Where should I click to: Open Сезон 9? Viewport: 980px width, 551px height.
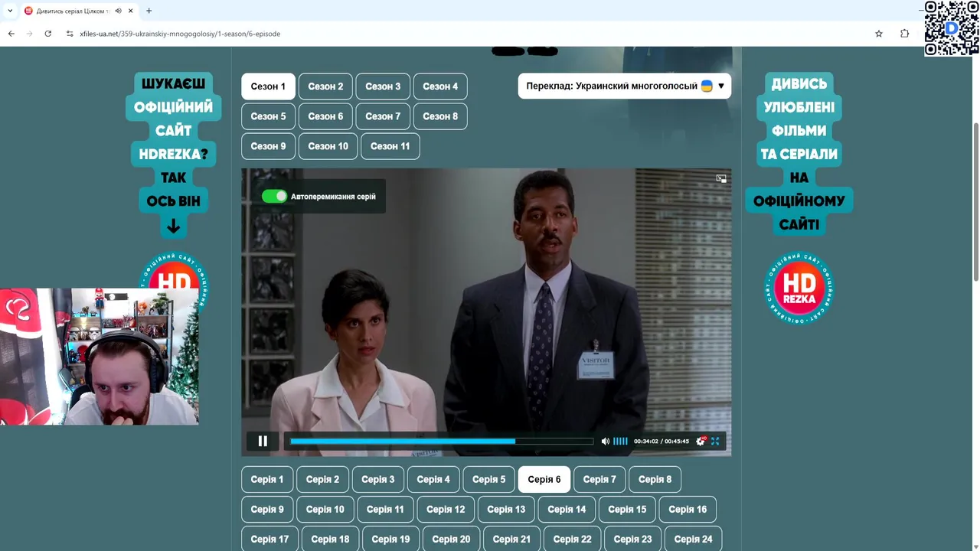point(268,146)
